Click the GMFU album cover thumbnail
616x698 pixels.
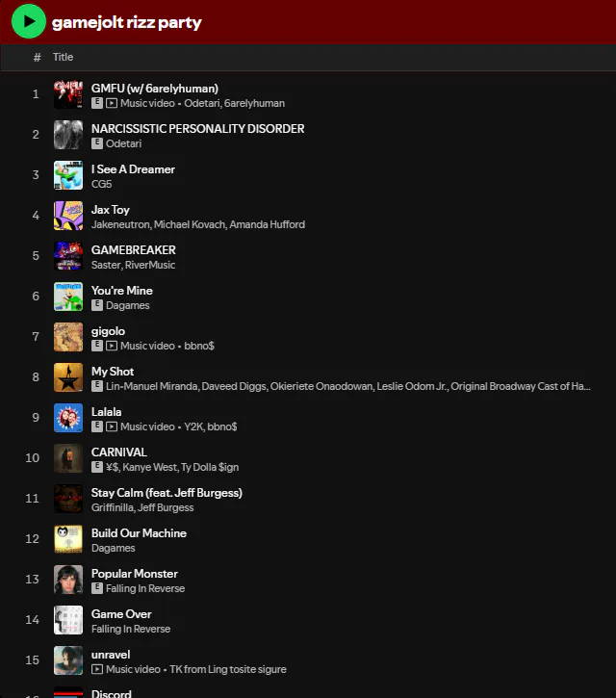click(x=68, y=94)
